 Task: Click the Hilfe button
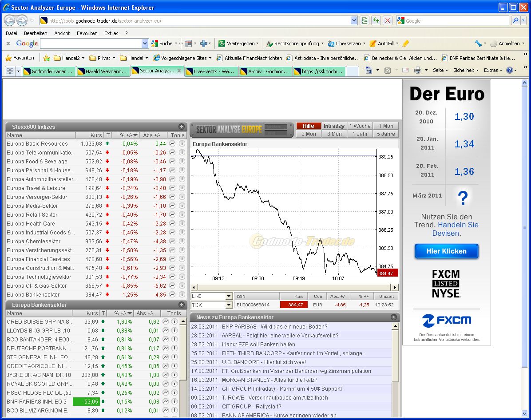(309, 126)
